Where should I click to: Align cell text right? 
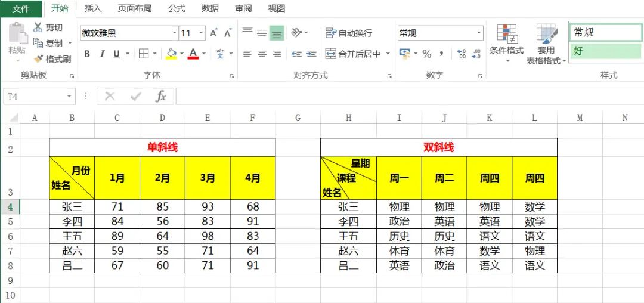[x=277, y=54]
